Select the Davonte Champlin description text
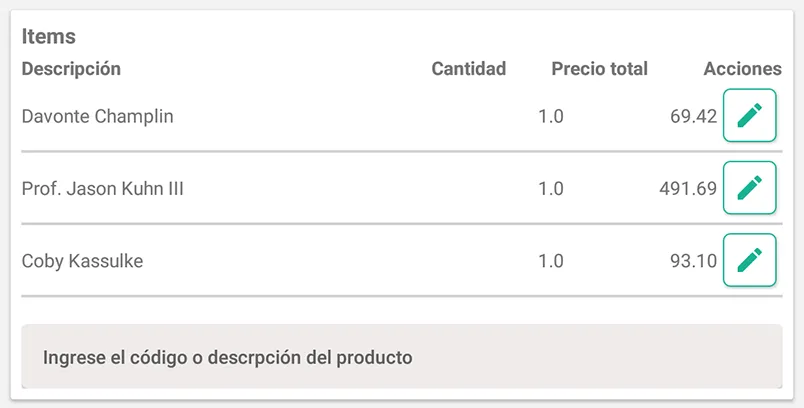804x408 pixels. click(97, 116)
